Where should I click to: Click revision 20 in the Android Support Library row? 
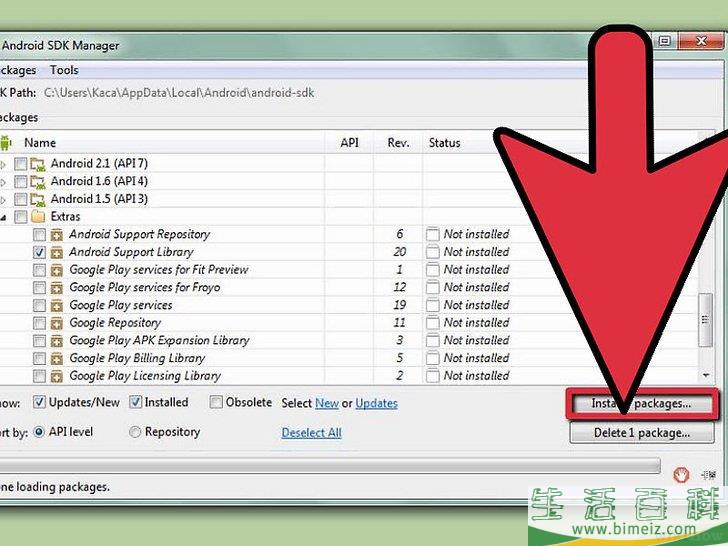pyautogui.click(x=399, y=252)
